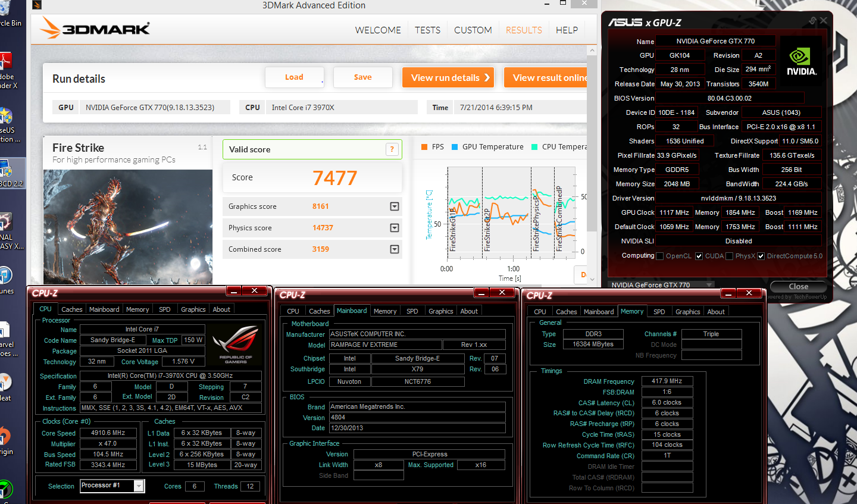857x504 pixels.
Task: Click the NVIDIA logo in GPU-Z
Action: coord(801,62)
